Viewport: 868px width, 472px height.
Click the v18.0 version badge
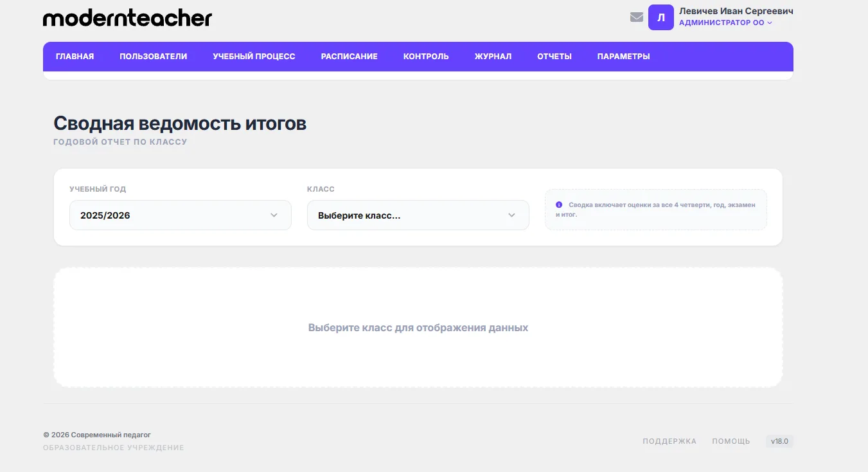(779, 441)
